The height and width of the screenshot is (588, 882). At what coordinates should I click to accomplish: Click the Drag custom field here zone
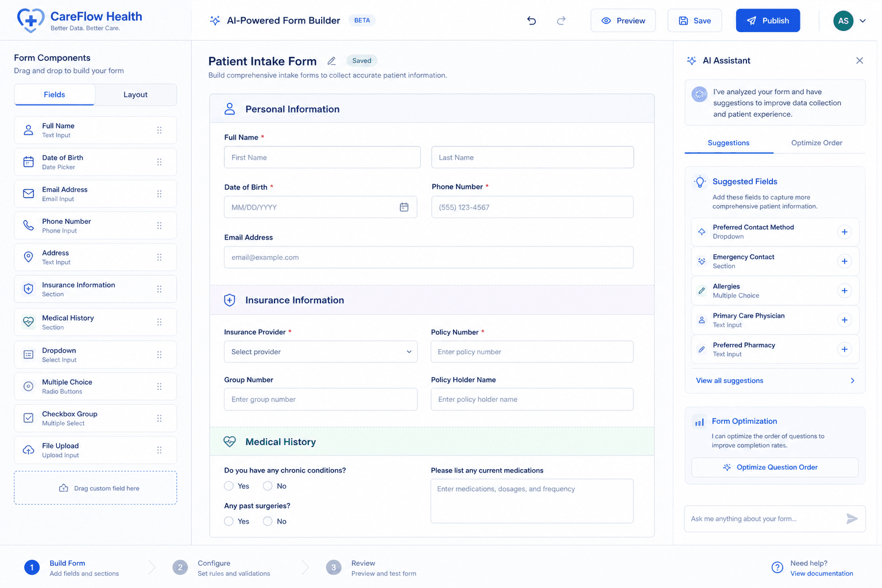(95, 488)
